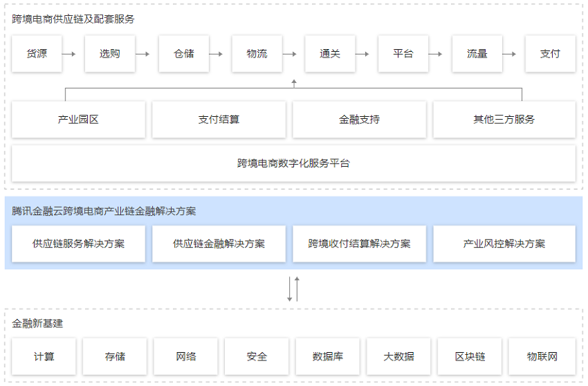Click the 仓储 box
Image resolution: width=588 pixels, height=386 pixels.
pos(184,54)
